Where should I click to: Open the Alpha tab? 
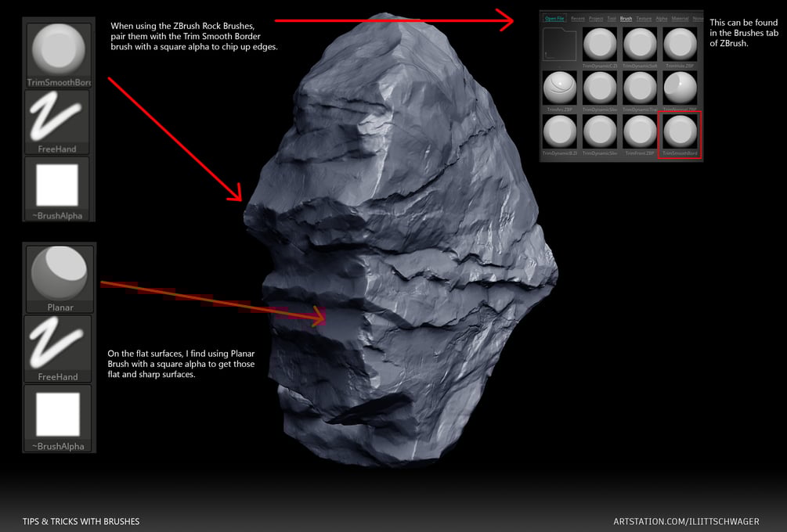(662, 19)
